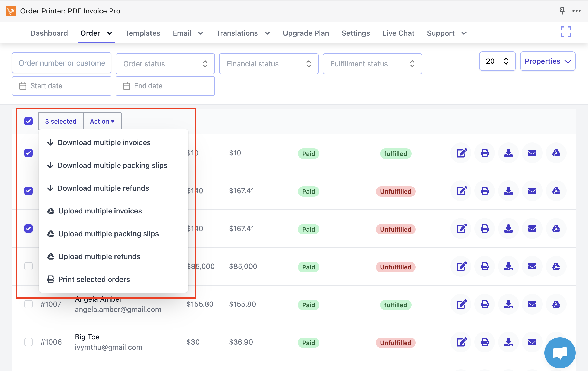Open the blue chat bubble widget
The height and width of the screenshot is (371, 588).
(560, 353)
